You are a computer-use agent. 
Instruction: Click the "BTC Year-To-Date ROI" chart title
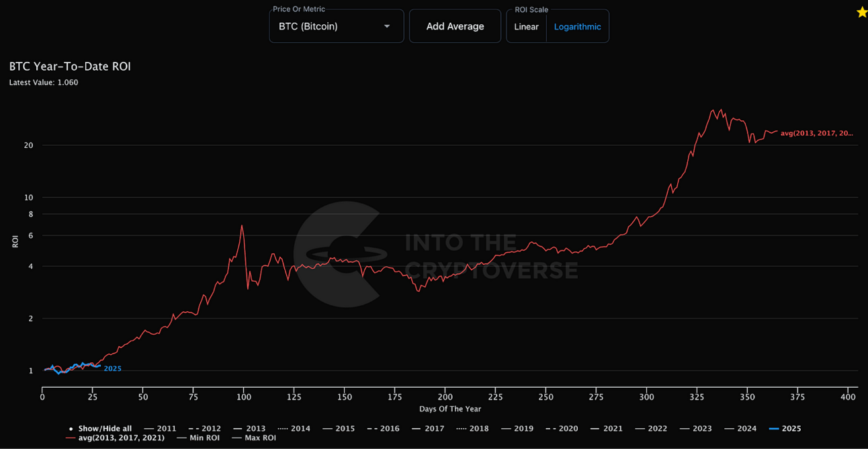70,67
